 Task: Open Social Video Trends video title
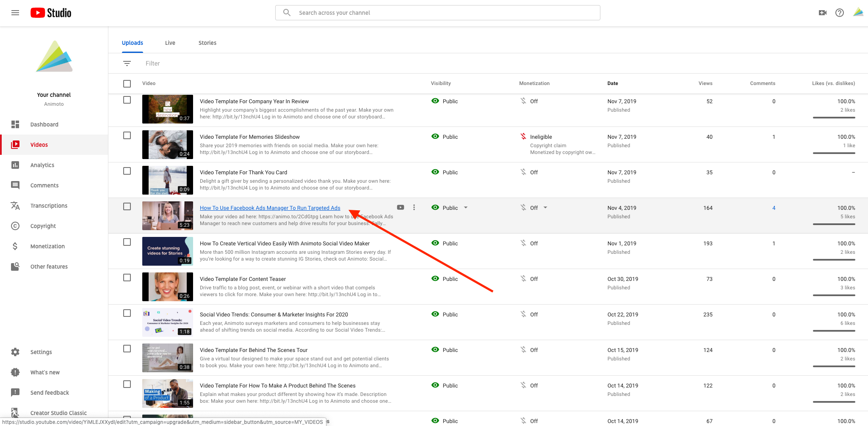(274, 314)
